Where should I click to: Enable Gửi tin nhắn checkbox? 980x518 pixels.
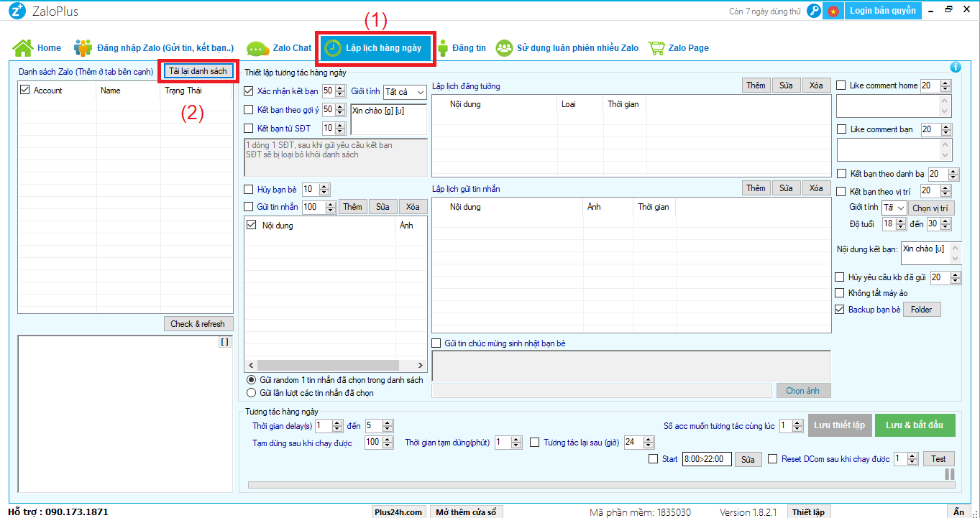click(x=249, y=207)
